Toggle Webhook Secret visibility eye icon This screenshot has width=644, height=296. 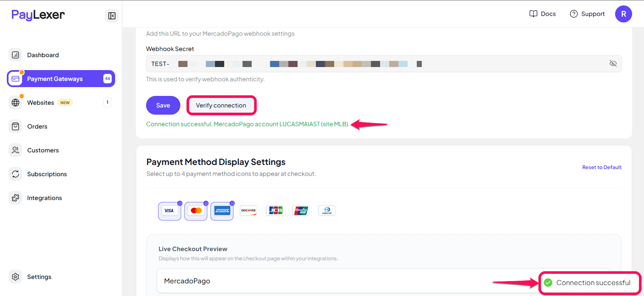613,63
